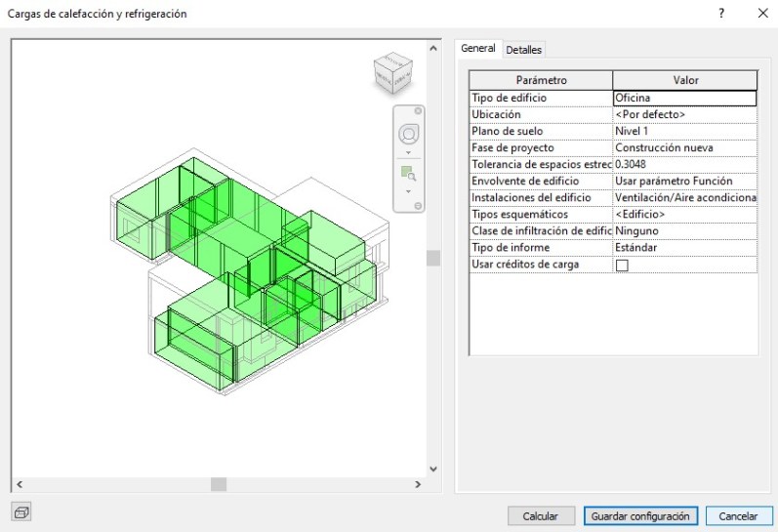Viewport: 778px width, 532px height.
Task: Close the navigation bar with its X icon
Action: click(x=419, y=110)
